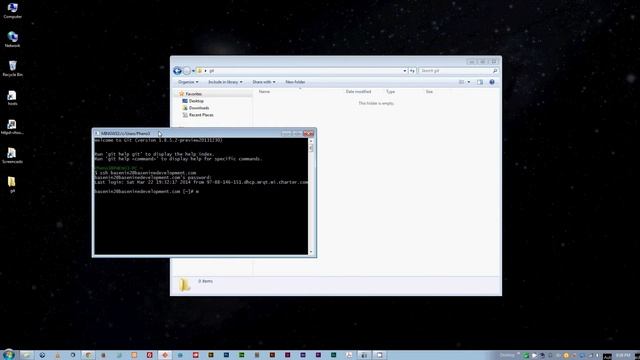
Task: Click the git path segment in address bar
Action: coord(211,71)
